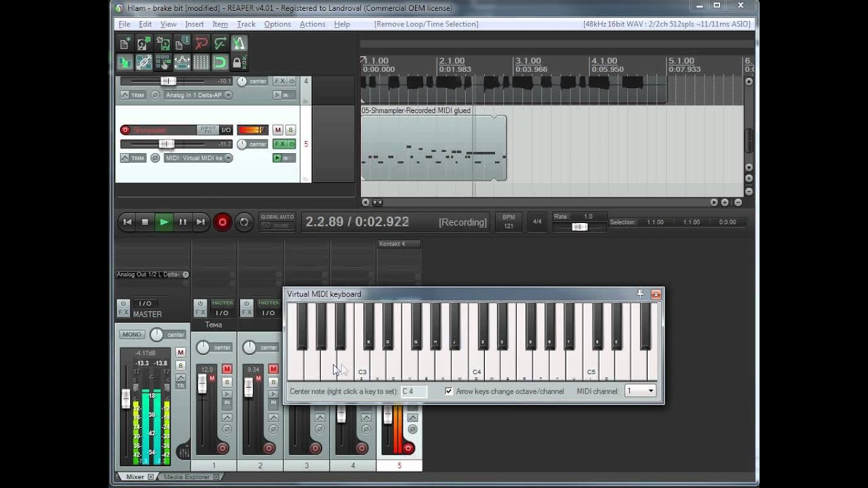
Task: Toggle Arrow keys change octave/channel checkbox
Action: (x=448, y=391)
